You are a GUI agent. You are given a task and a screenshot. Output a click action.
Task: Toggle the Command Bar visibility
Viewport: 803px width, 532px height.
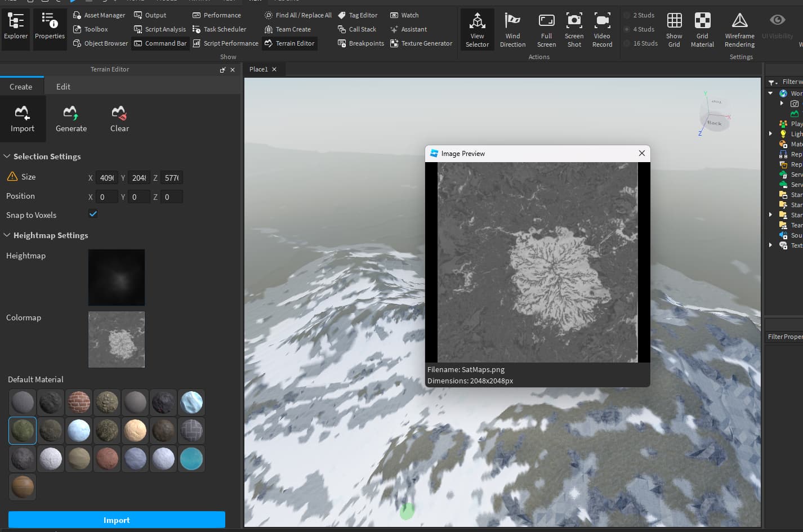160,43
